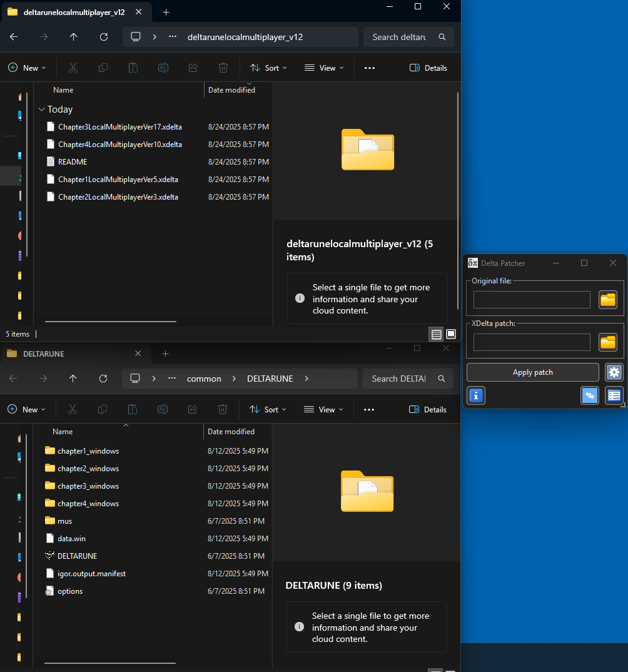The width and height of the screenshot is (628, 672).
Task: Close the DELTARUNE tab
Action: coord(138,353)
